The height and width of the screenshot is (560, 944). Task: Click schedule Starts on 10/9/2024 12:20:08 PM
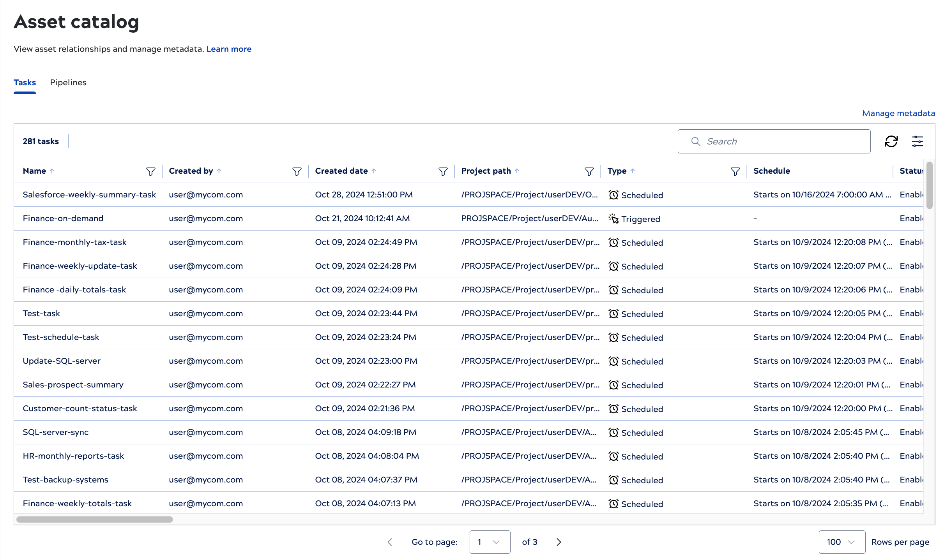coord(822,242)
